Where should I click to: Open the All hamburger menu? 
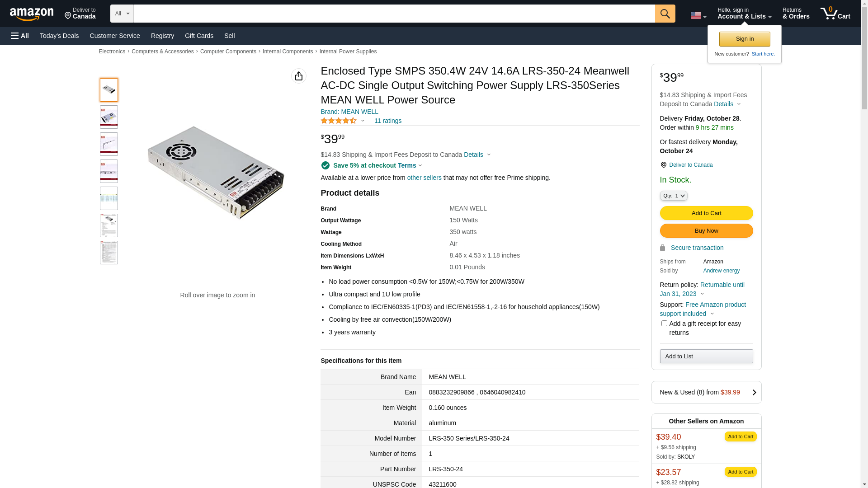click(20, 36)
